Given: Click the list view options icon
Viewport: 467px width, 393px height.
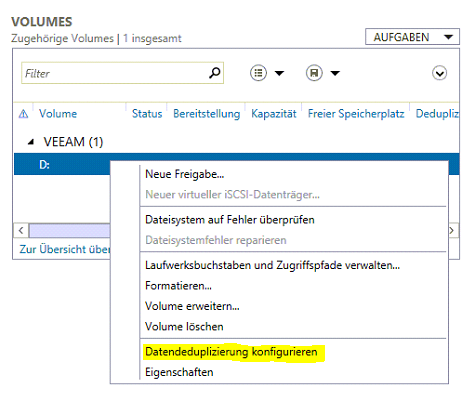Looking at the screenshot, I should [x=258, y=73].
